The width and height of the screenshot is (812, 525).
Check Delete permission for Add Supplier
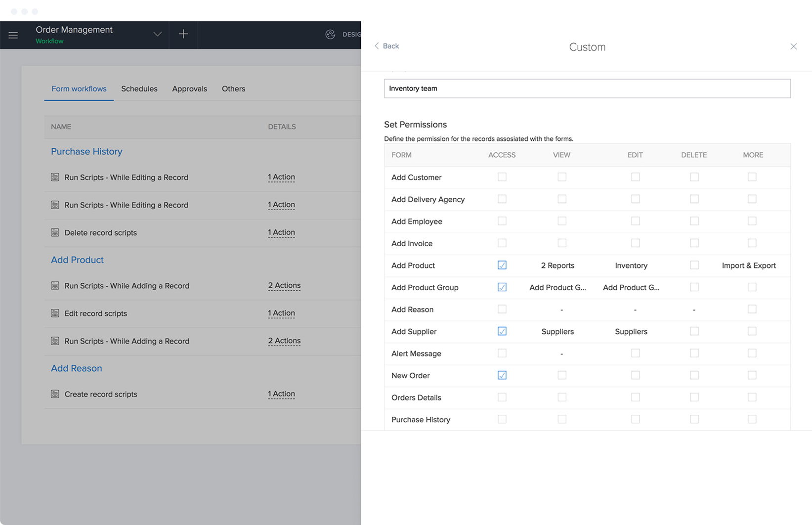coord(694,331)
